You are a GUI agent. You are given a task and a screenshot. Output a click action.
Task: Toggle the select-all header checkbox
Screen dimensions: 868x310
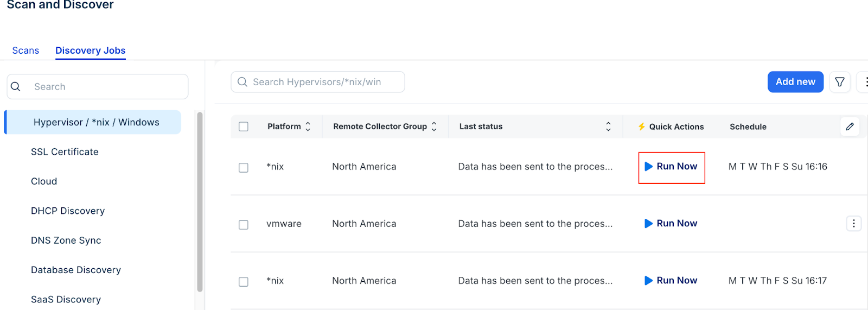click(x=244, y=126)
